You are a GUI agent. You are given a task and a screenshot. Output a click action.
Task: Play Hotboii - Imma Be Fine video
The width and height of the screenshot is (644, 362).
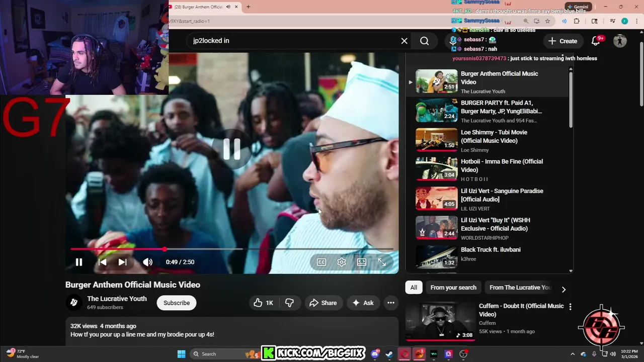[487, 169]
